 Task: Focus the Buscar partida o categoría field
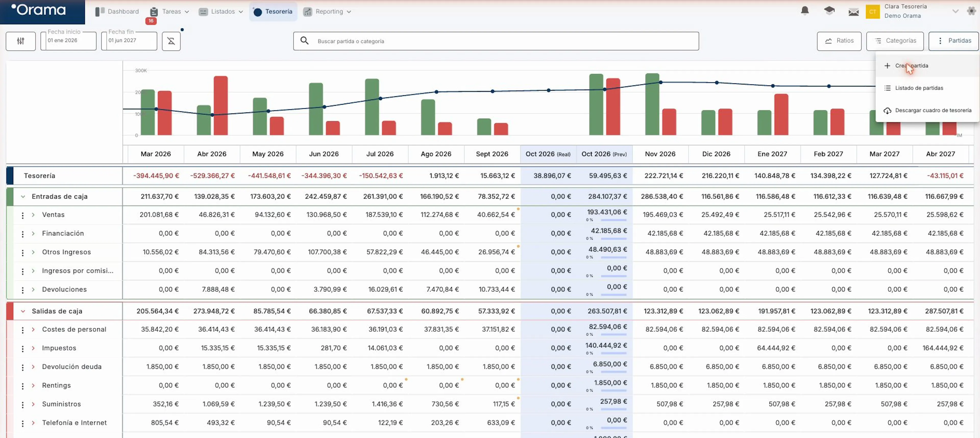pyautogui.click(x=496, y=41)
